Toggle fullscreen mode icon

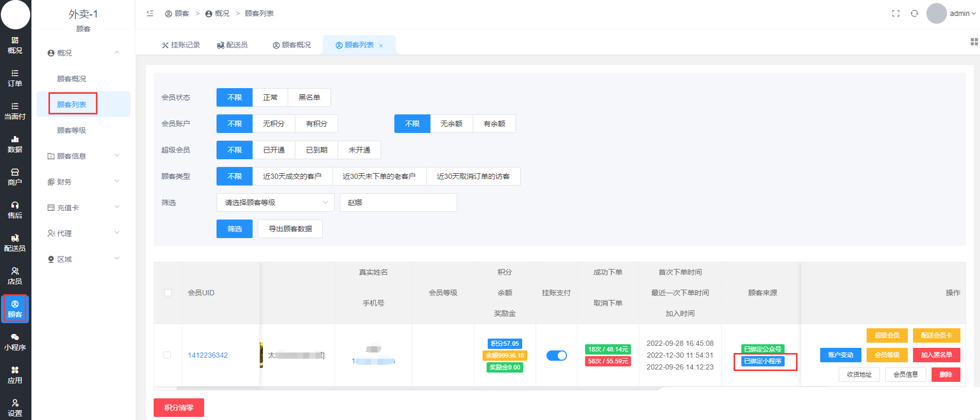point(896,13)
